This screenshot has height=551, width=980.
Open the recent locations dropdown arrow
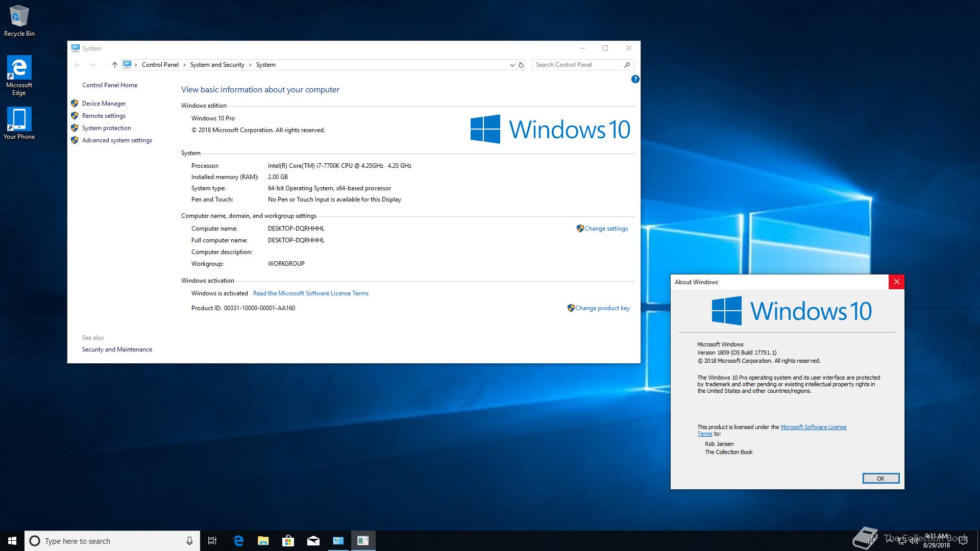click(x=104, y=65)
